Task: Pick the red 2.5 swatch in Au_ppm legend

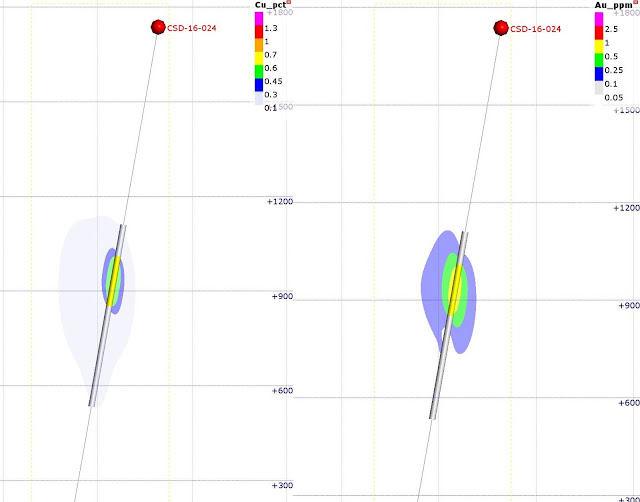Action: pyautogui.click(x=599, y=33)
